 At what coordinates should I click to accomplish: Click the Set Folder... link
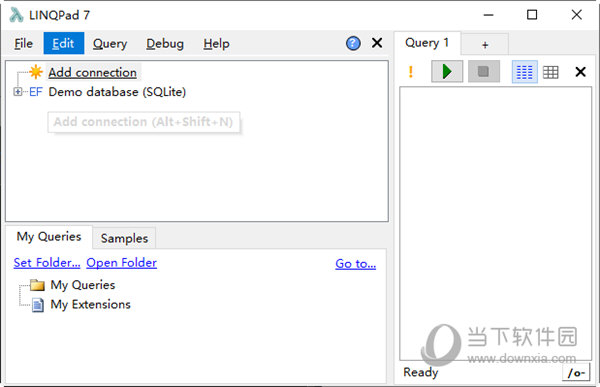[47, 263]
